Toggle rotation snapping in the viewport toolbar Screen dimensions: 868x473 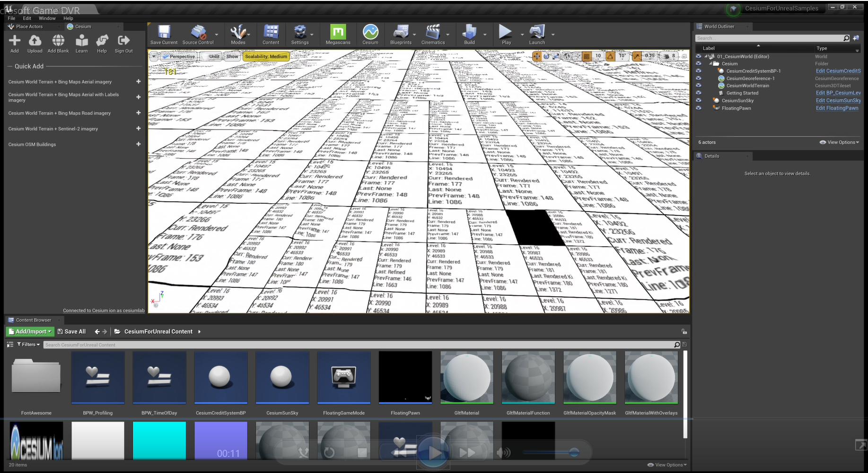[x=611, y=56]
